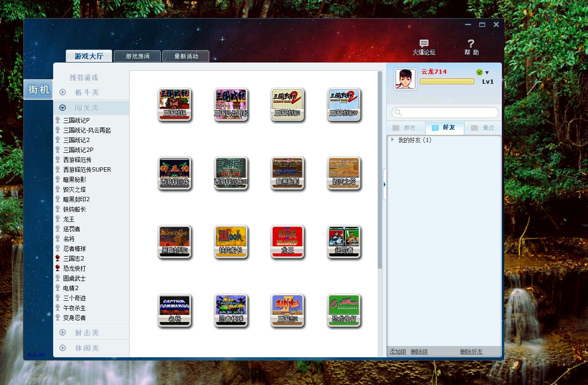Click the 删除组 link
This screenshot has height=385, width=588.
(419, 352)
